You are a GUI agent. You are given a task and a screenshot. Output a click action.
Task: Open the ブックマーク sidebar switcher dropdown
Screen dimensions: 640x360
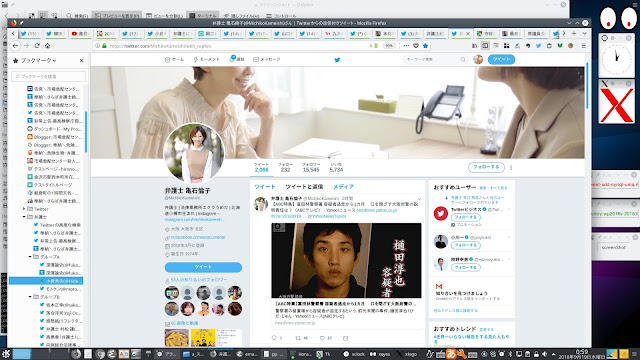(x=38, y=60)
